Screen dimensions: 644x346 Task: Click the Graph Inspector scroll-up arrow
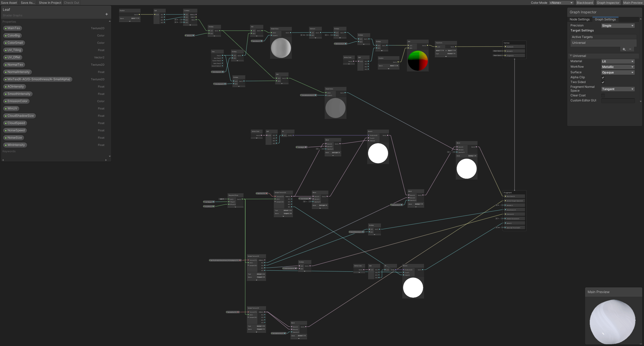pos(640,19)
